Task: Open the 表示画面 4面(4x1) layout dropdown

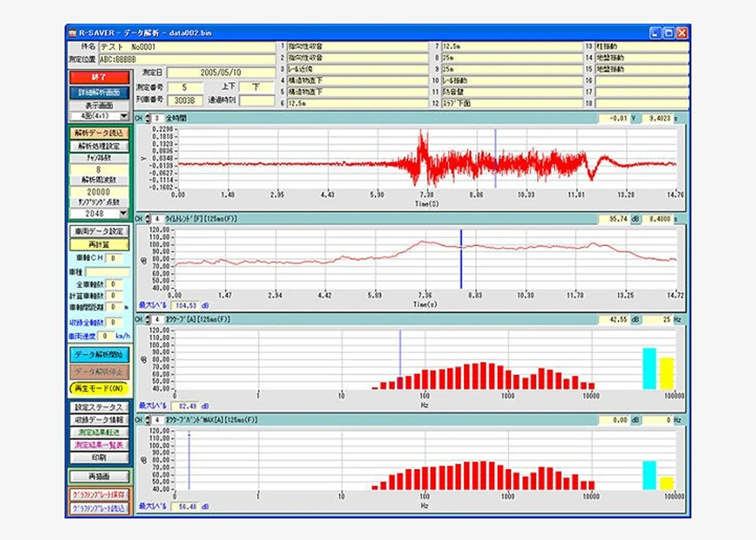Action: (124, 116)
